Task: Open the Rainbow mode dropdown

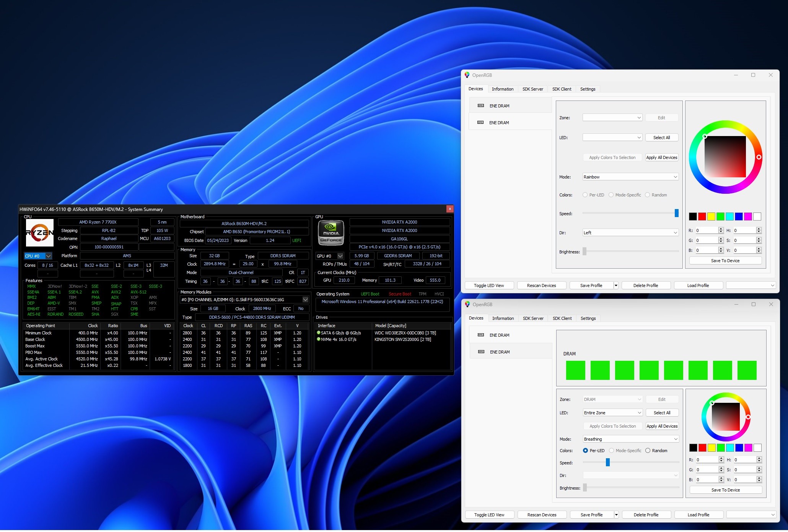Action: [x=630, y=177]
